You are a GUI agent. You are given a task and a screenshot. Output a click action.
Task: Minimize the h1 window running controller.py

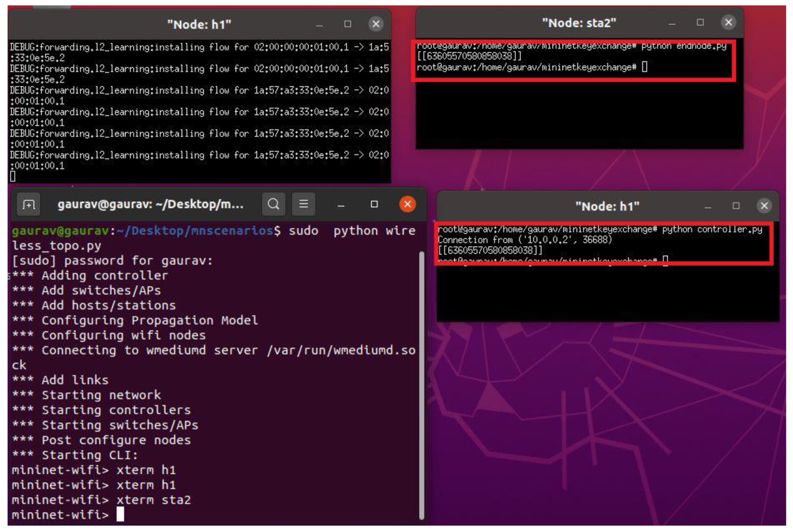pyautogui.click(x=708, y=207)
